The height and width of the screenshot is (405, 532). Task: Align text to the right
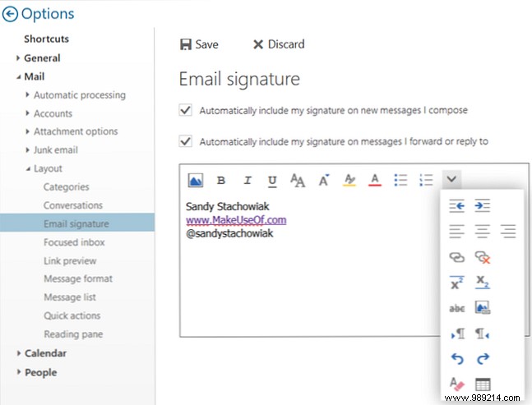[x=508, y=231]
